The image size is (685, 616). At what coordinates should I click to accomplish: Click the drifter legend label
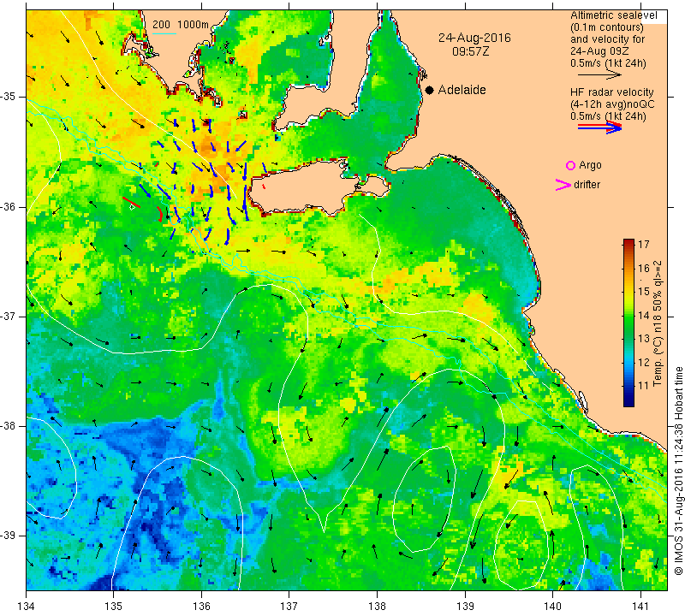tap(587, 185)
